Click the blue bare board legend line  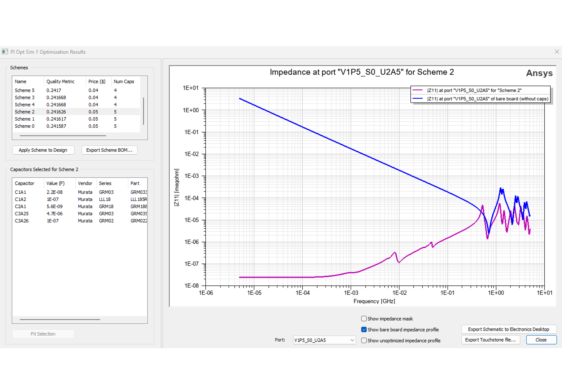[417, 99]
